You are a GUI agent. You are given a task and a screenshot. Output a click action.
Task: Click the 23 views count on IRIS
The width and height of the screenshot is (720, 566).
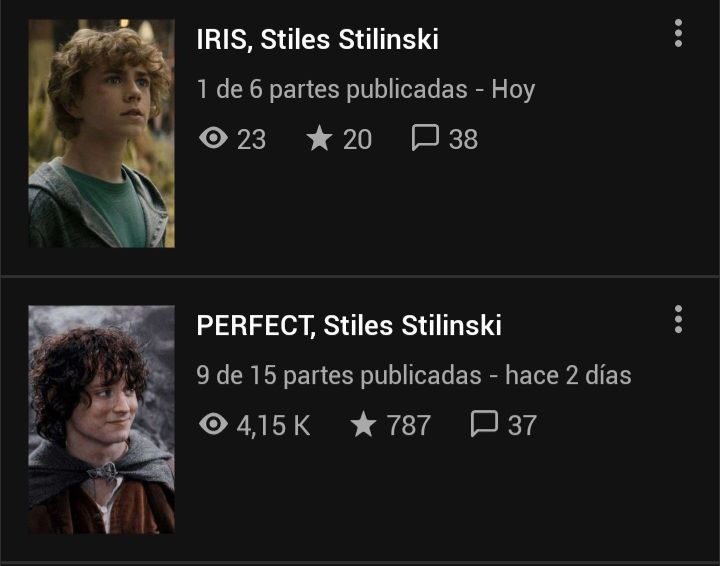coord(252,139)
